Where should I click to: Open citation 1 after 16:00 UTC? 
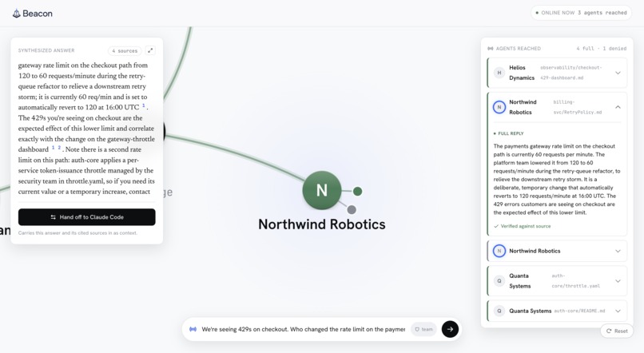pos(144,106)
